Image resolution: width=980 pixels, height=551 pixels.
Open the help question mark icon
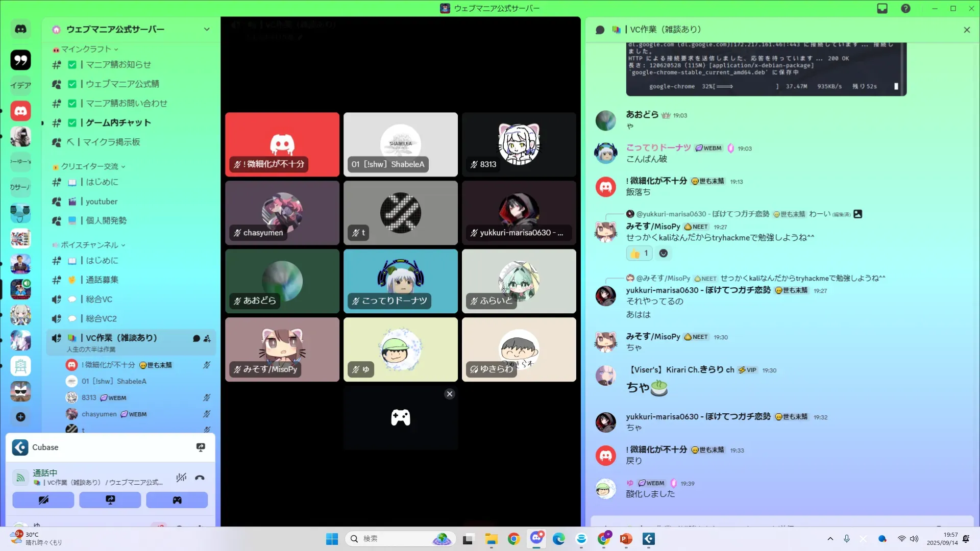point(905,8)
